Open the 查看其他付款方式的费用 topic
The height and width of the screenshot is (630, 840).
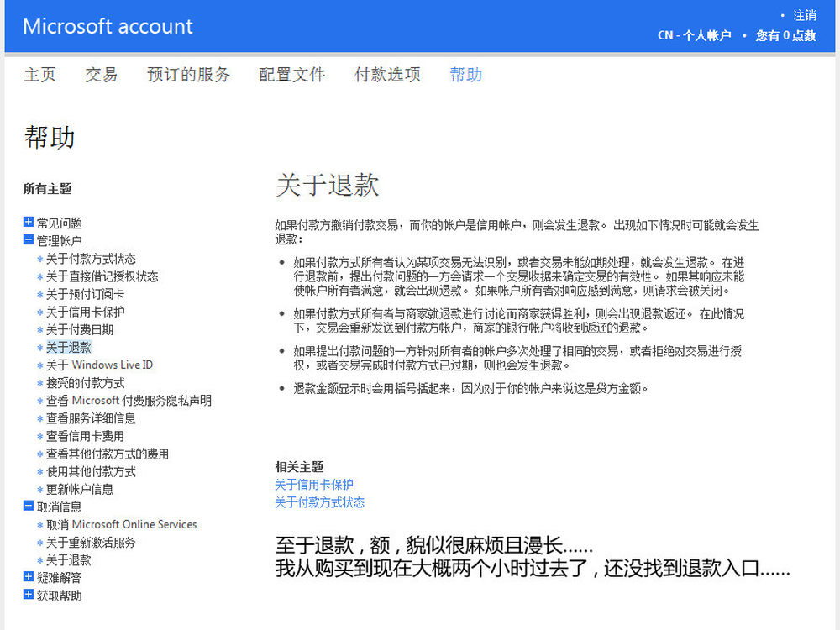pyautogui.click(x=108, y=454)
